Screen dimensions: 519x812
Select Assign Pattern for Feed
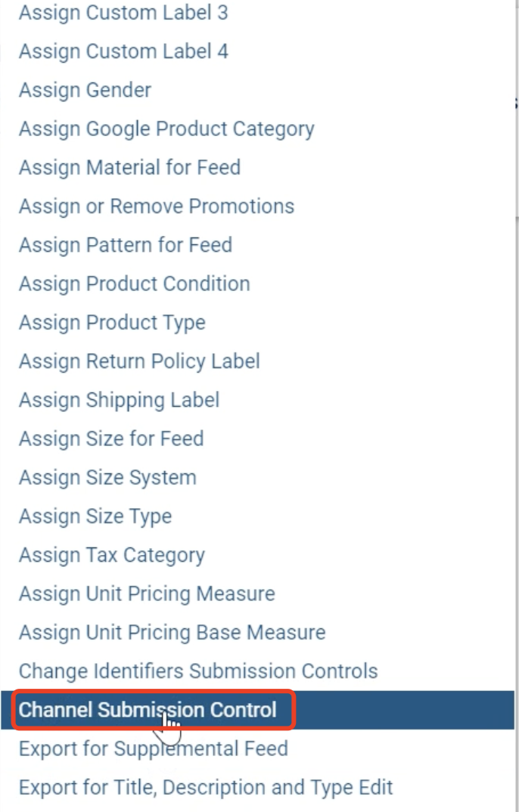(126, 245)
